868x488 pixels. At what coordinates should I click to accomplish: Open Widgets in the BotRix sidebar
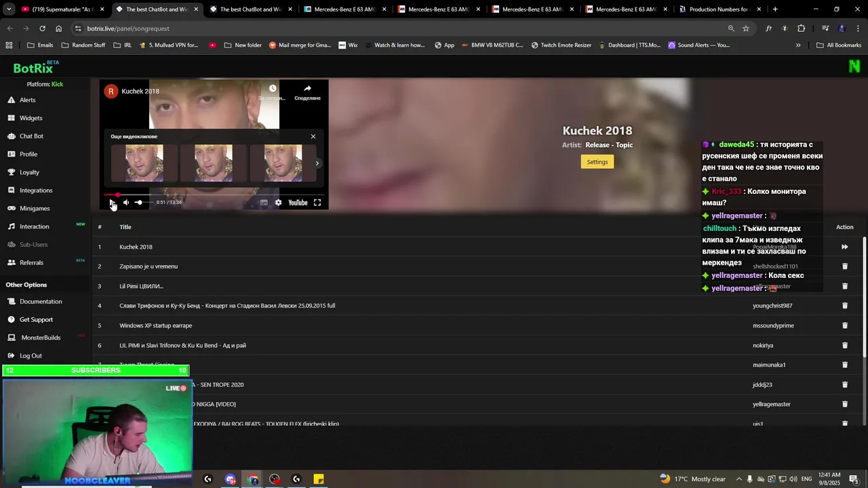point(31,118)
